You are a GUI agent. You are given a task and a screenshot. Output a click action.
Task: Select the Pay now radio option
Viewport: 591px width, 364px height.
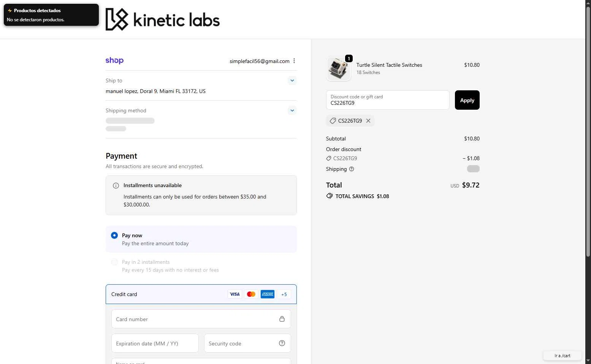click(114, 235)
